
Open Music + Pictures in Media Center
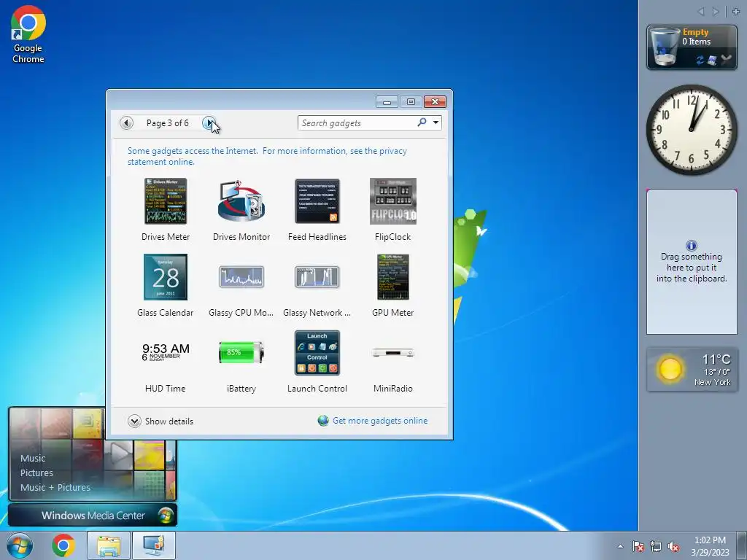(55, 487)
